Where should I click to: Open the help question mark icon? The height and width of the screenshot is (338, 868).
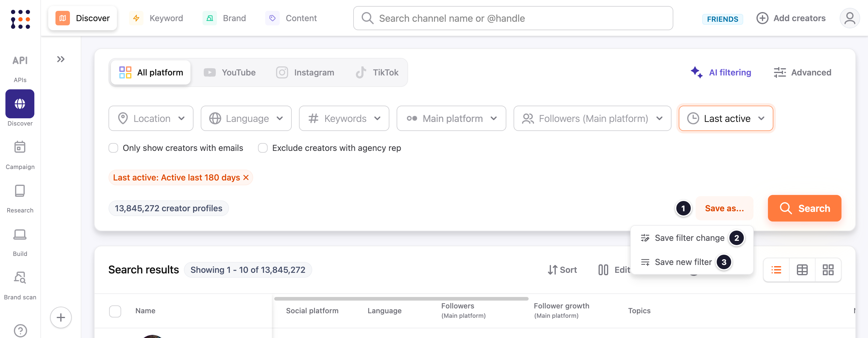(x=20, y=330)
